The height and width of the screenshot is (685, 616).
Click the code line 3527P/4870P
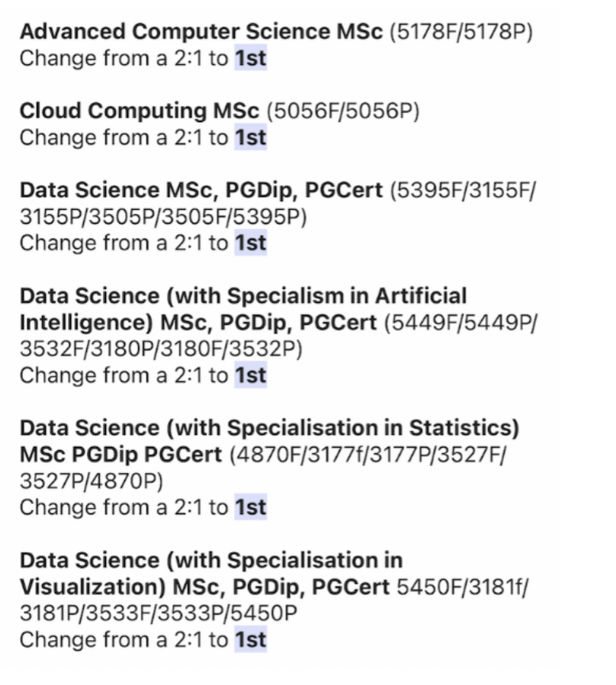click(91, 481)
